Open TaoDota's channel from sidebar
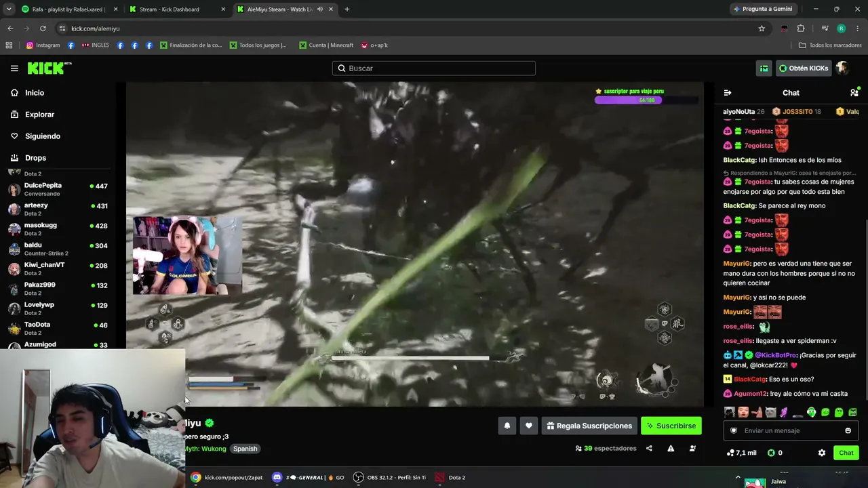This screenshot has height=488, width=868. tap(58, 328)
